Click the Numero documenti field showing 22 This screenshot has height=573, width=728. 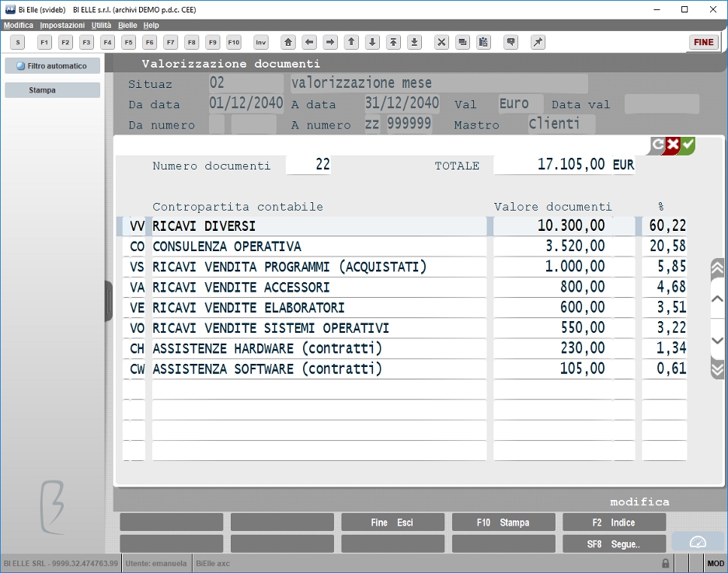tap(308, 165)
